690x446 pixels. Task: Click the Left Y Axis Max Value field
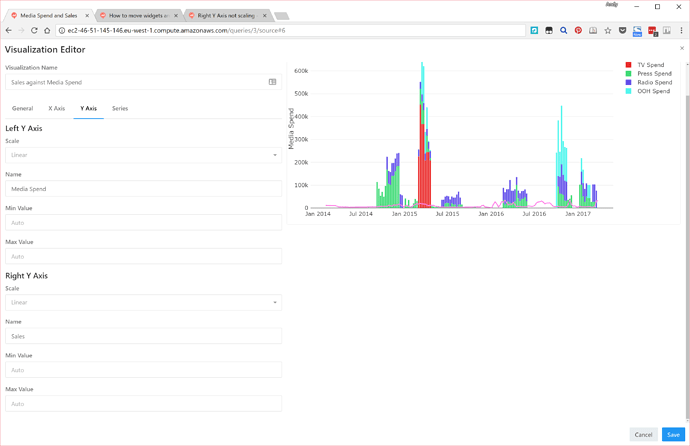(143, 256)
